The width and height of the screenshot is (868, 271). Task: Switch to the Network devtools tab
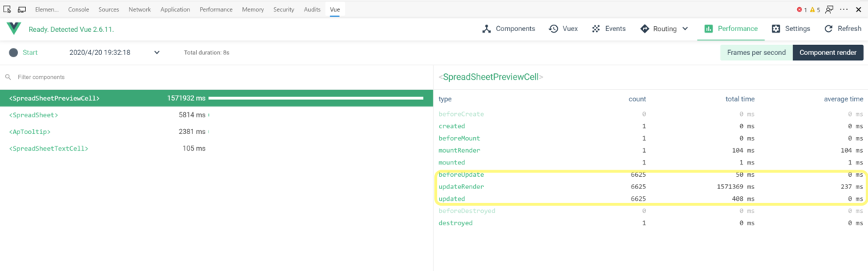[x=140, y=9]
